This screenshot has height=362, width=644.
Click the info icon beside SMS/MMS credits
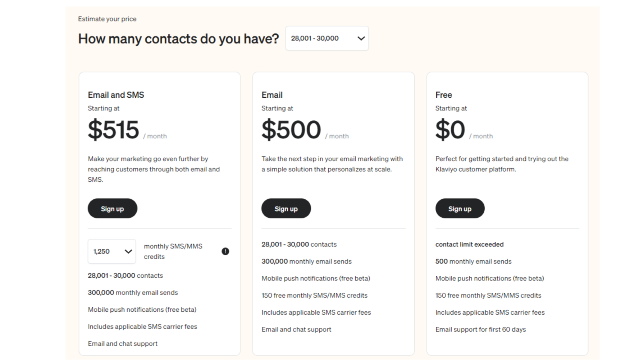click(x=225, y=251)
